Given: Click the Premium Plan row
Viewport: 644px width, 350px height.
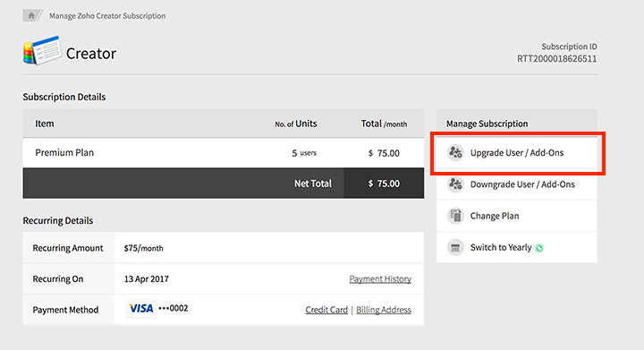Looking at the screenshot, I should click(x=224, y=152).
